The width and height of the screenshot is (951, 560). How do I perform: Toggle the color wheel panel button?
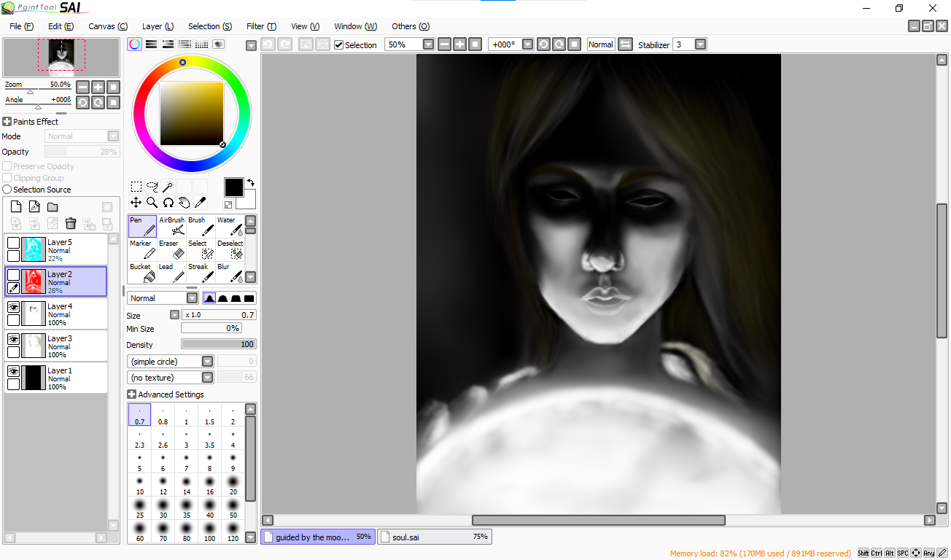click(x=134, y=44)
